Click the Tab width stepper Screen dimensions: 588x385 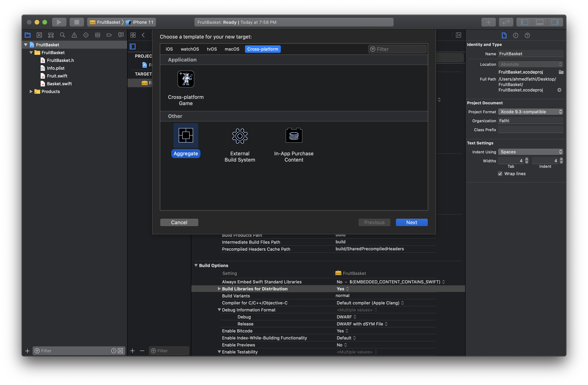(x=527, y=161)
